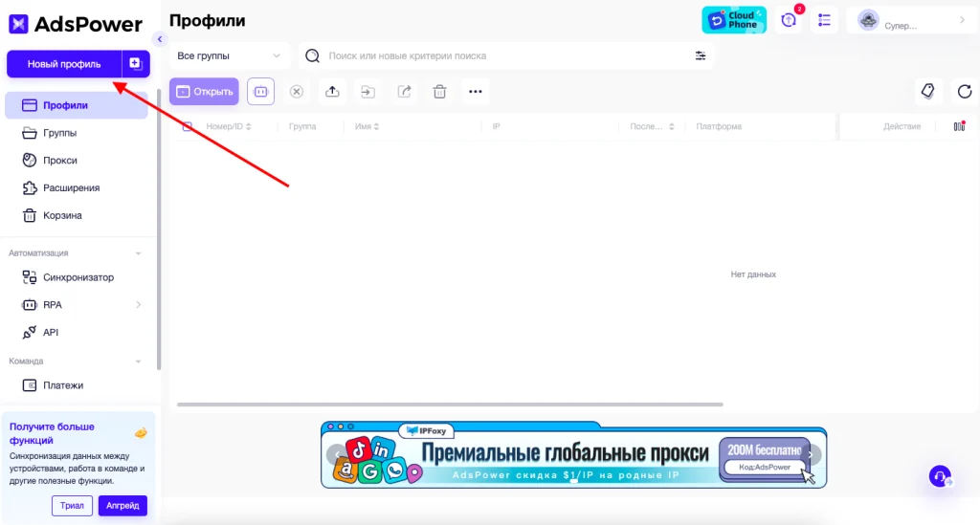Click the Платформа column header

719,126
